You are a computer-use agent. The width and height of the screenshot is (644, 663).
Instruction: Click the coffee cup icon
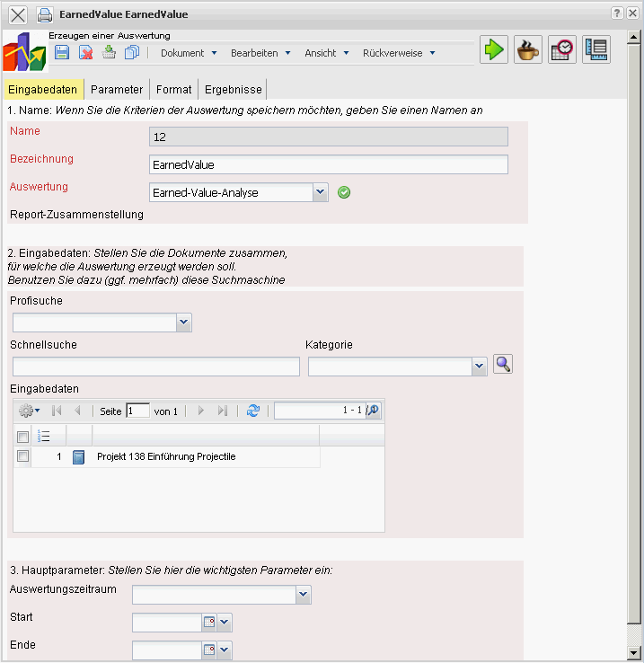pyautogui.click(x=527, y=50)
